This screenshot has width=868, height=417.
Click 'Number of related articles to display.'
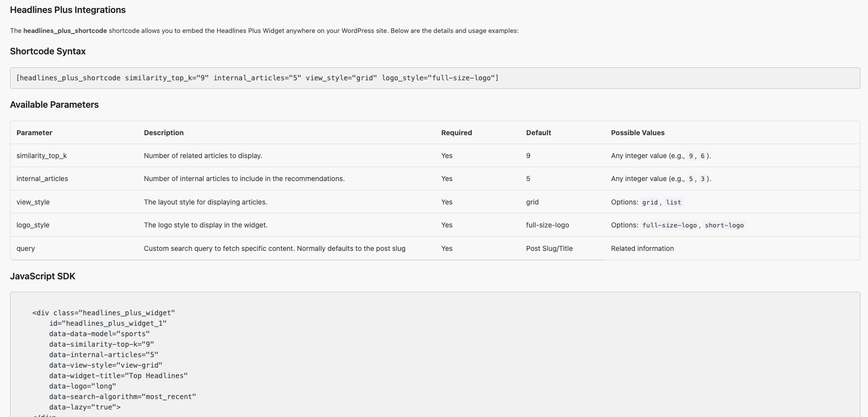203,156
